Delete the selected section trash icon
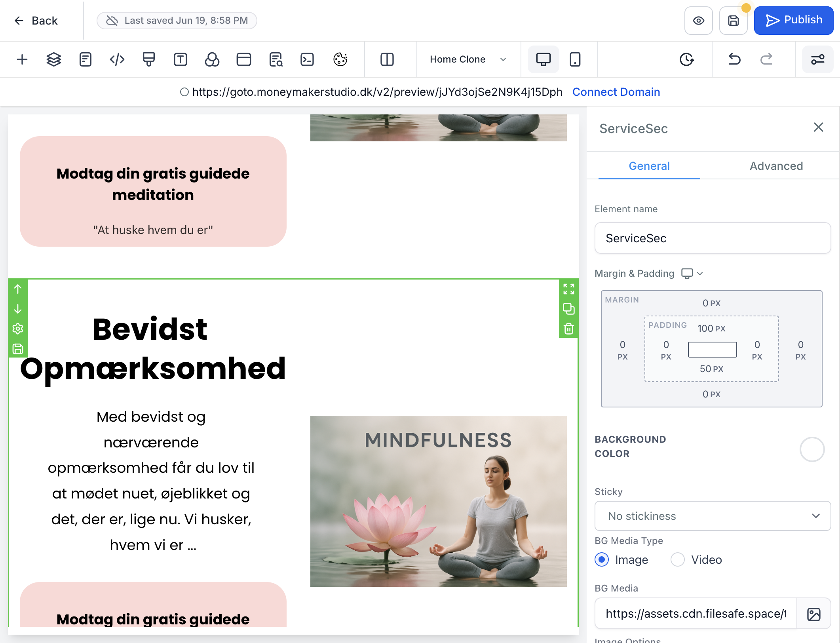This screenshot has width=840, height=643. click(x=569, y=329)
